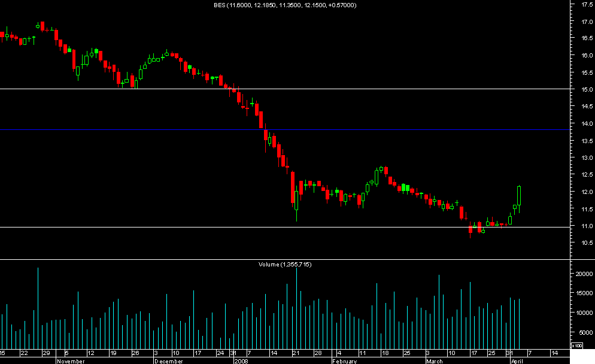This screenshot has width=595, height=364.
Task: Click the date label 11 on the time axis
Action: (363, 353)
